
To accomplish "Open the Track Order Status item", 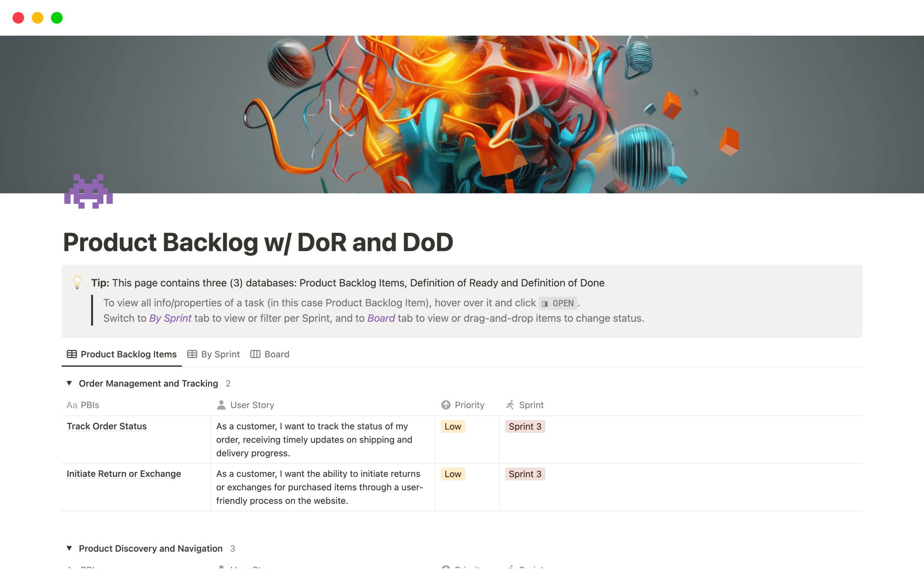I will click(x=107, y=426).
